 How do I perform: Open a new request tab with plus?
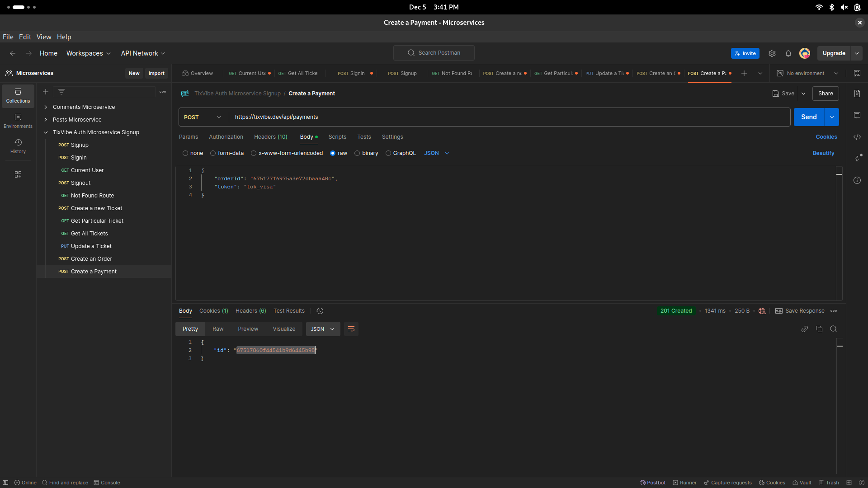pos(744,73)
